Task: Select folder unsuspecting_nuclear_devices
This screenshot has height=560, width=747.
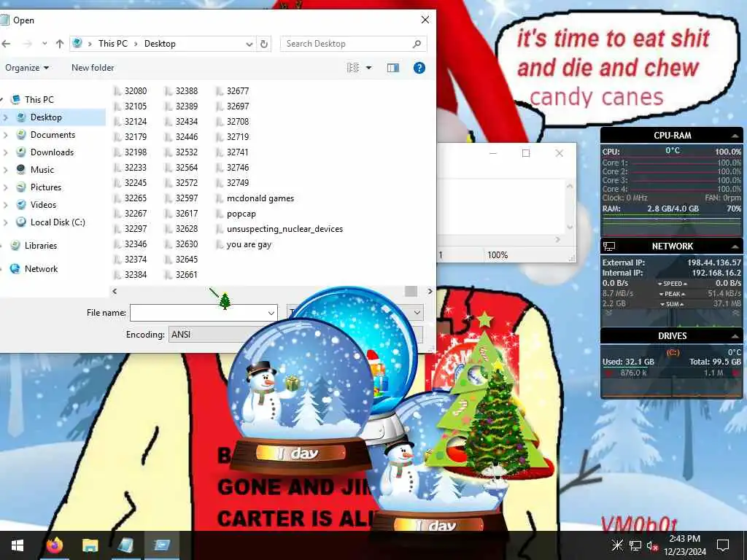Action: [279, 229]
